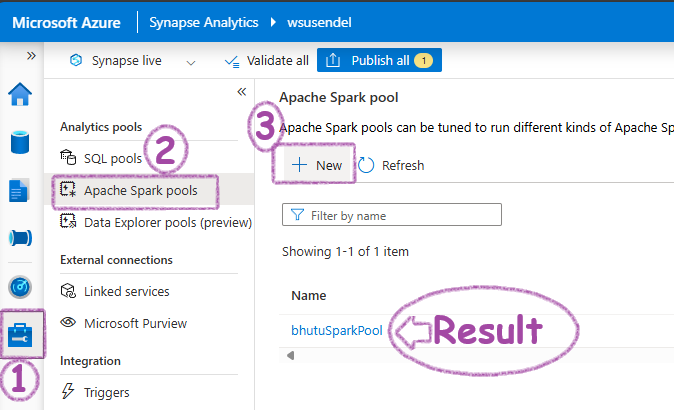Image resolution: width=674 pixels, height=410 pixels.
Task: Open the Home hub icon
Action: click(x=20, y=94)
